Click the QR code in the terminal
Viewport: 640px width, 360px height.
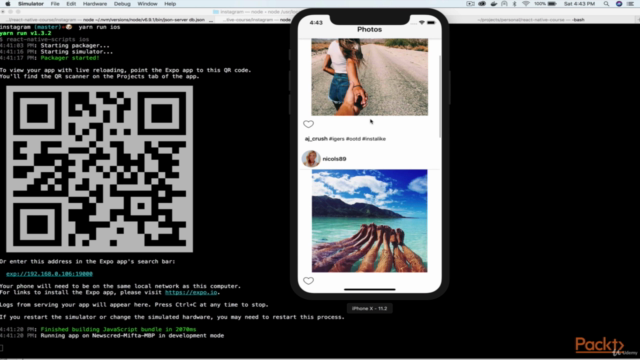coord(100,169)
